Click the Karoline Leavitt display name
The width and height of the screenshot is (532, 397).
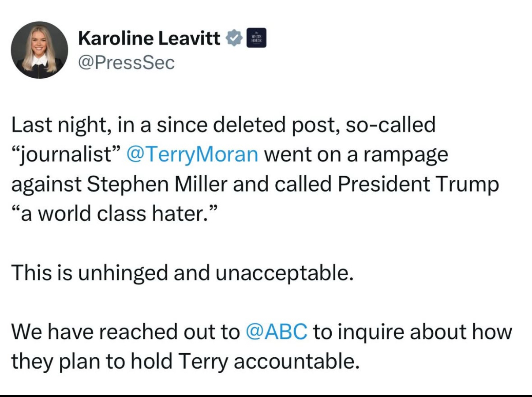point(149,39)
